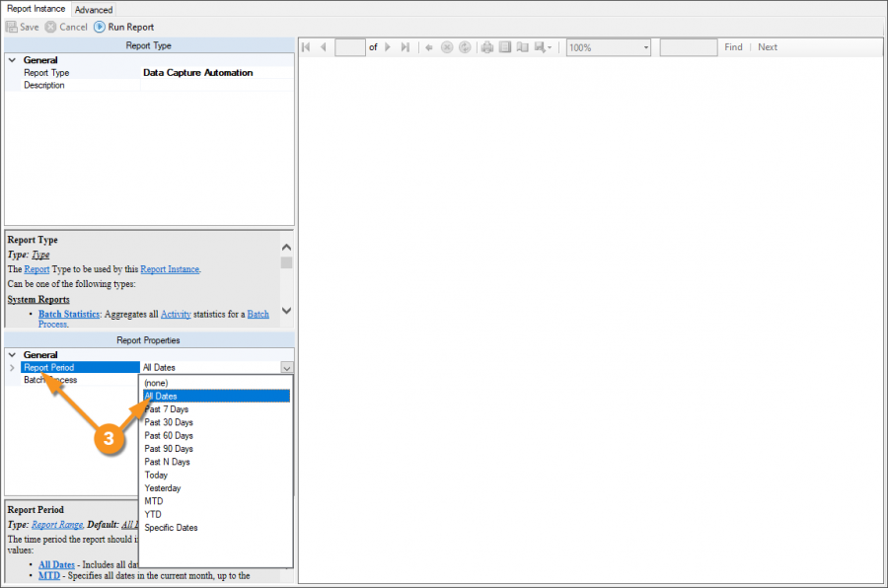The height and width of the screenshot is (588, 888).
Task: Click the Run Report play icon
Action: (100, 27)
